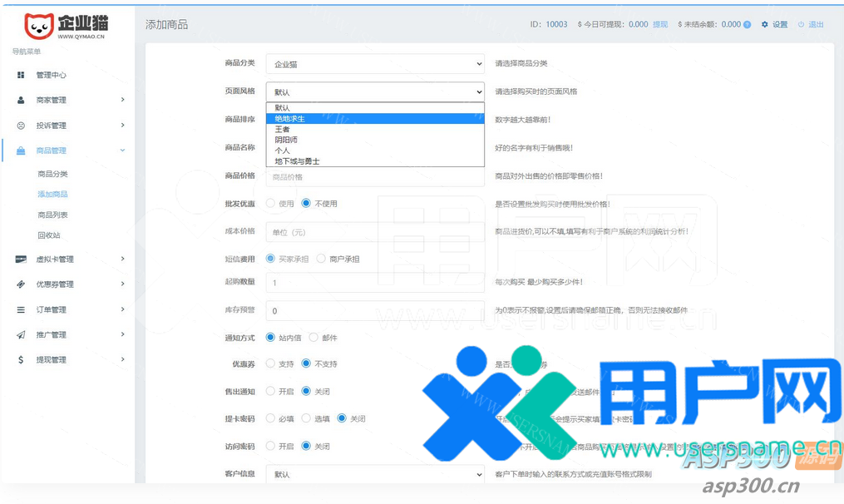Viewport: 844px width, 504px height.
Task: Choose 个人 in the style list
Action: (375, 151)
